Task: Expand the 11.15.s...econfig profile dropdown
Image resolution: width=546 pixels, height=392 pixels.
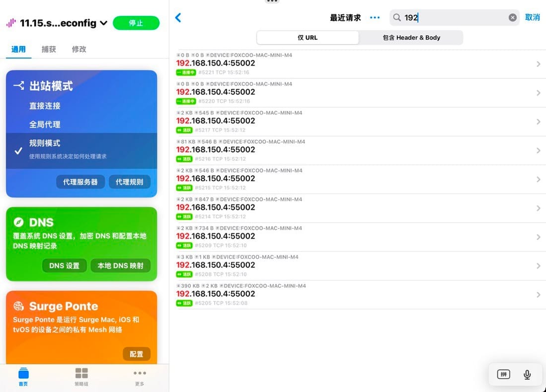Action: pos(103,23)
